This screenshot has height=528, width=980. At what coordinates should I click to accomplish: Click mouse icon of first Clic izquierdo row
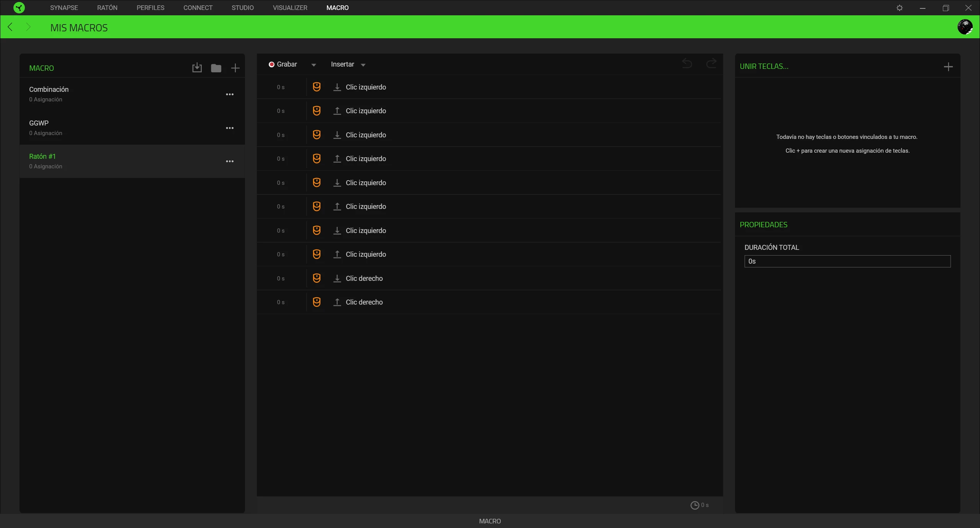coord(317,87)
